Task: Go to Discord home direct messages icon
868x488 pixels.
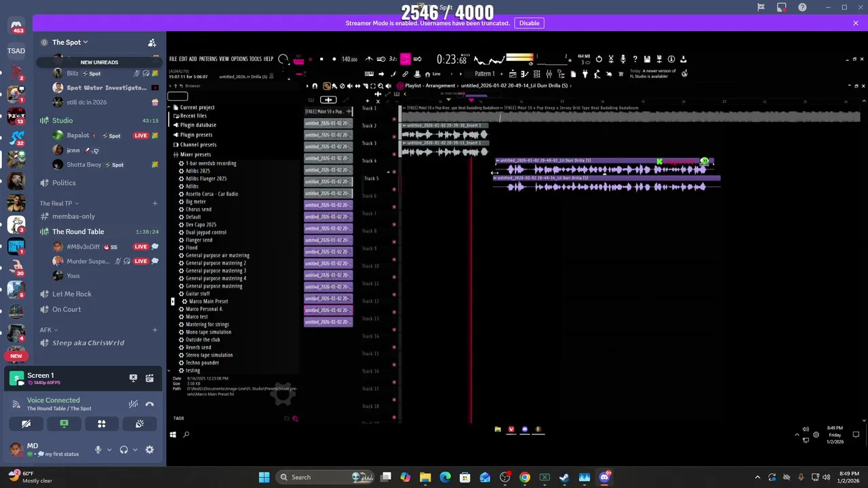Action: pyautogui.click(x=16, y=26)
